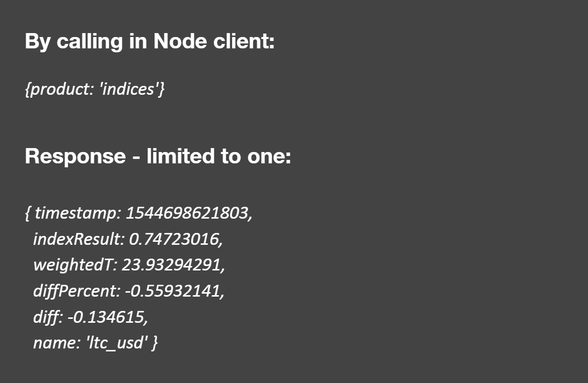This screenshot has height=383, width=588.
Task: Click the "By calling in Node client:" heading
Action: [149, 41]
